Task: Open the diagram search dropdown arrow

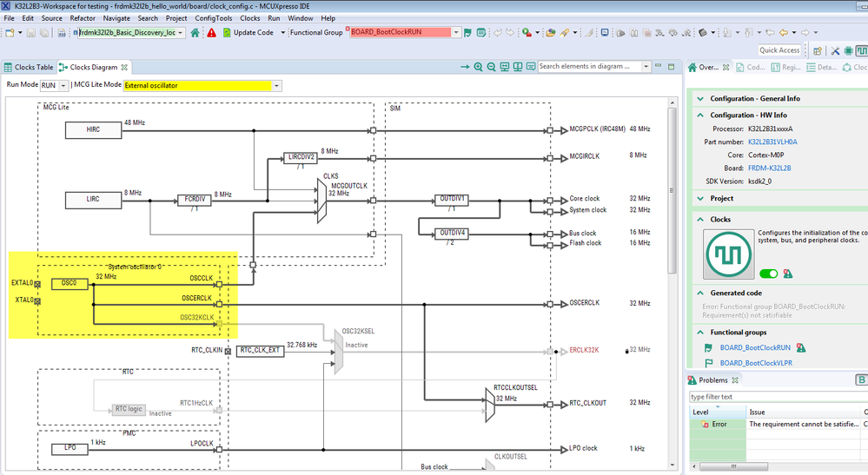Action: point(646,67)
